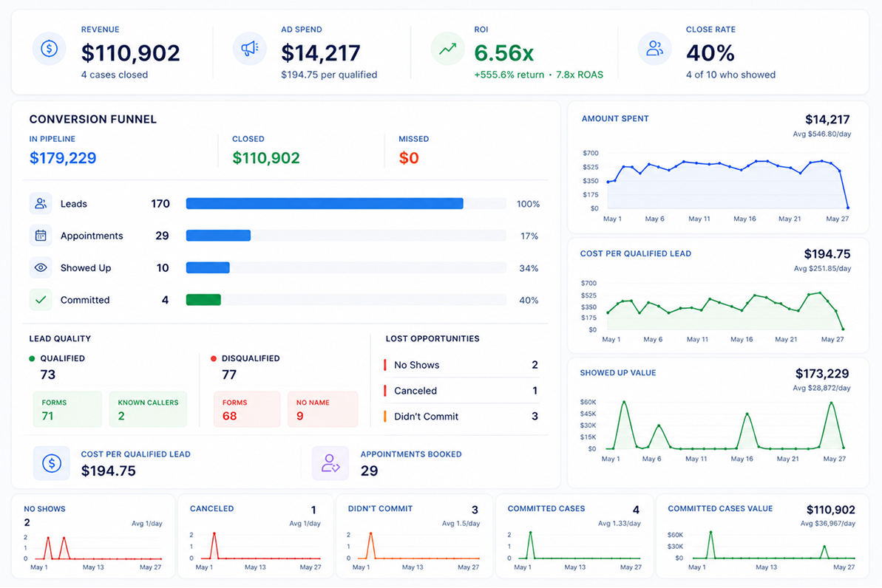Click the Showed Up eye icon
This screenshot has height=588, width=882.
[x=41, y=267]
